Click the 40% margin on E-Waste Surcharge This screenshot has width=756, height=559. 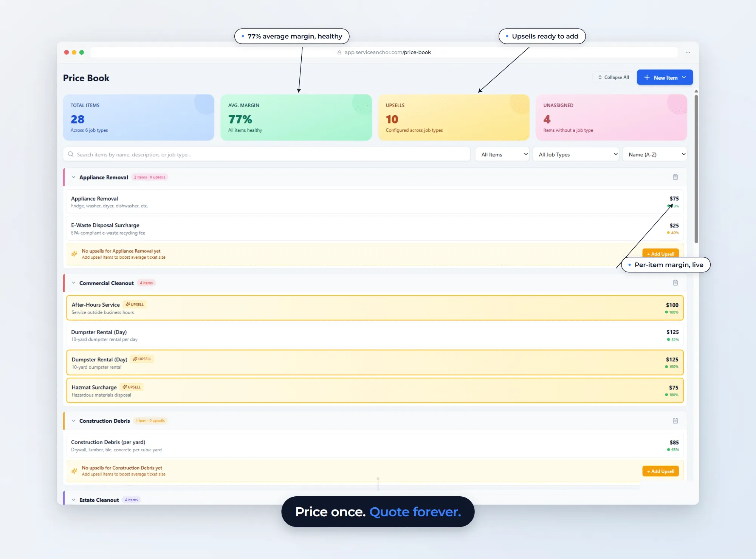tap(673, 233)
